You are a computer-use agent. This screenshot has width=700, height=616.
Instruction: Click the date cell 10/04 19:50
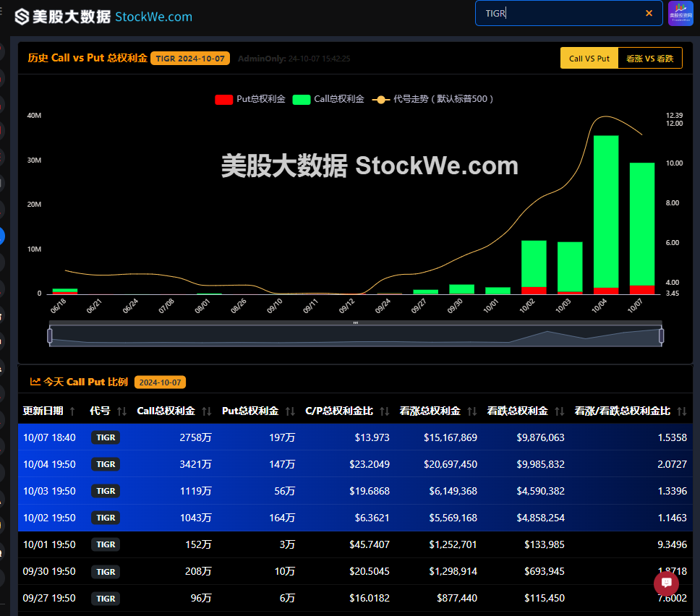pos(49,464)
